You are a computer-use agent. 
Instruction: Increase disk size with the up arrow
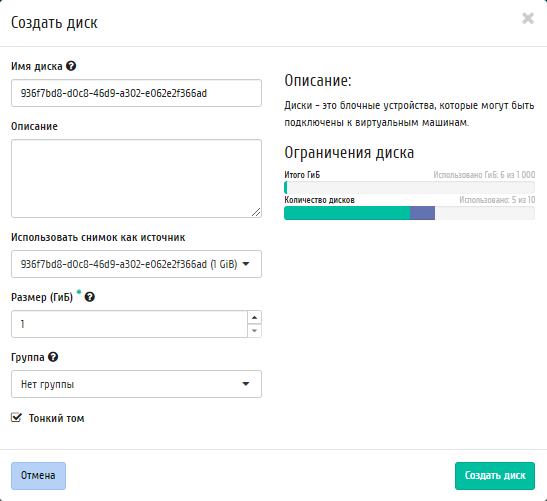click(254, 317)
